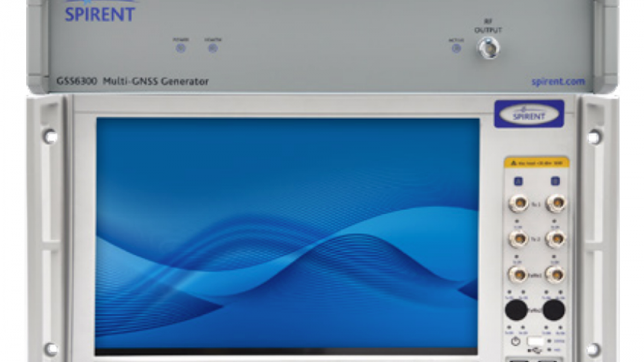Click the HEALTH indicator LED
This screenshot has width=644, height=362.
213,48
